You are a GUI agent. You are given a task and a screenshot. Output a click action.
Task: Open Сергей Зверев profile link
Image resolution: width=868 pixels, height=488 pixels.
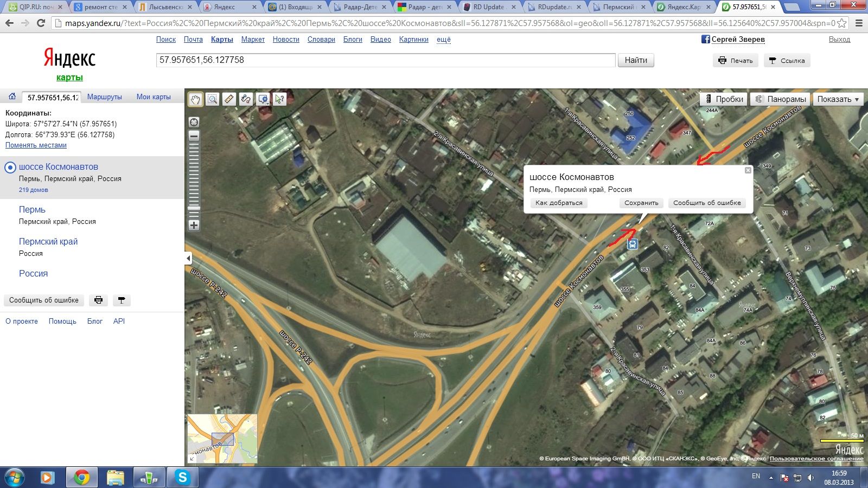pos(738,40)
